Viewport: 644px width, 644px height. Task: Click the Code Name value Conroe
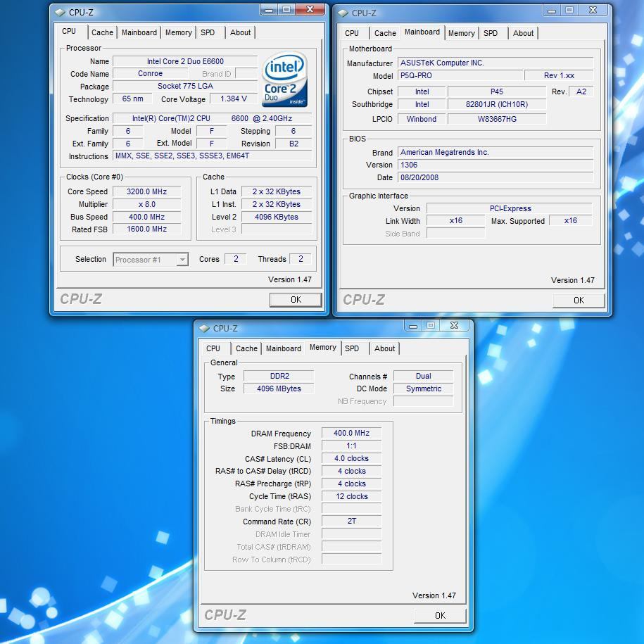tap(151, 73)
